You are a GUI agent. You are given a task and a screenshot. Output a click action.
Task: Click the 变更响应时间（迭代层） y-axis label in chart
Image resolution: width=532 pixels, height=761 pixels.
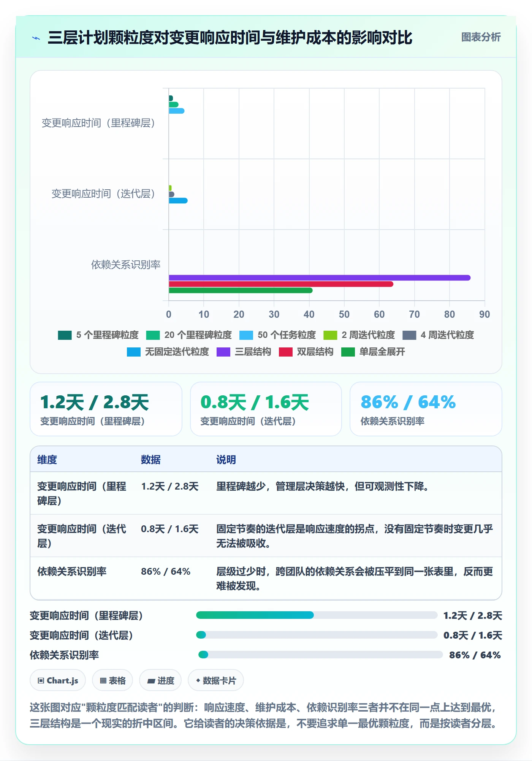(x=103, y=194)
